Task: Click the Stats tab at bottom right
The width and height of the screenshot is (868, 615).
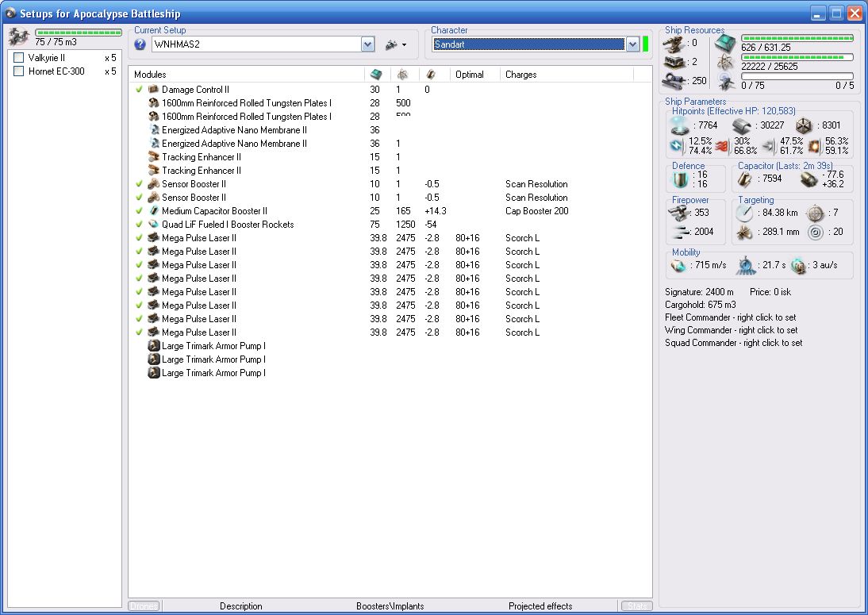Action: pyautogui.click(x=636, y=606)
